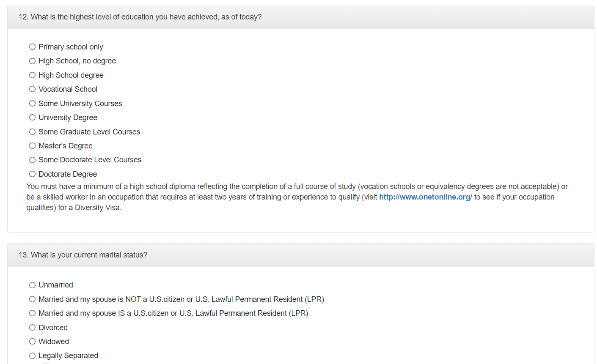
Task: Select 'High School degree' education level
Action: 32,75
